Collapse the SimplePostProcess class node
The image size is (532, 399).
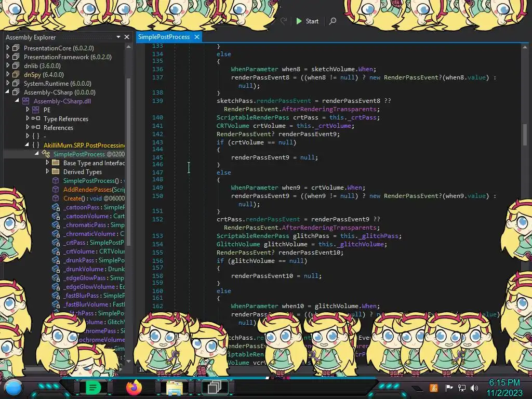coord(37,154)
